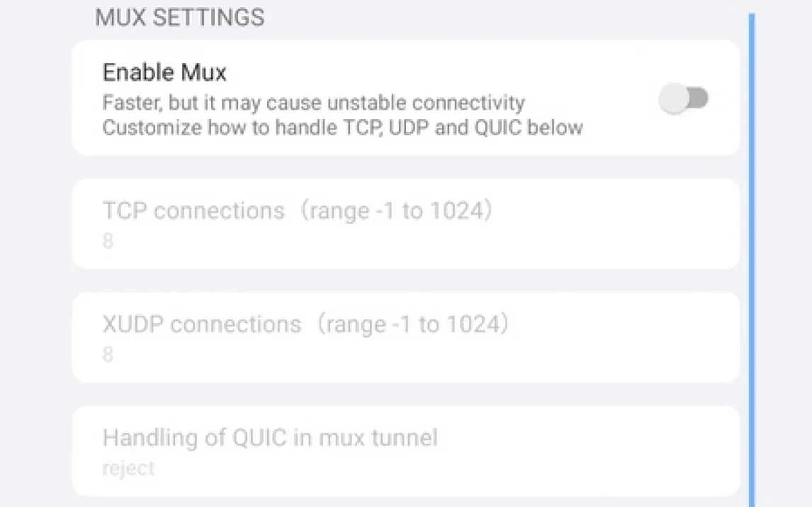Open Handling of QUIC in mux tunnel

(405, 450)
